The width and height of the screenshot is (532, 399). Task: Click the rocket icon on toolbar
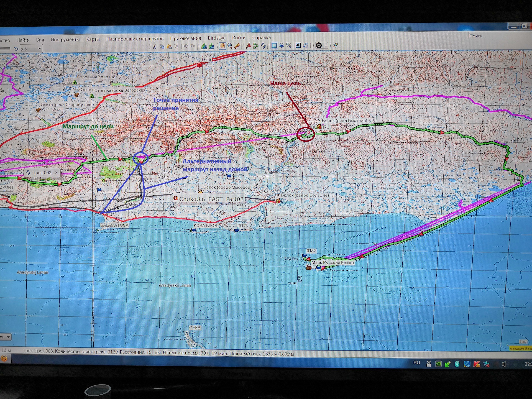[x=336, y=45]
